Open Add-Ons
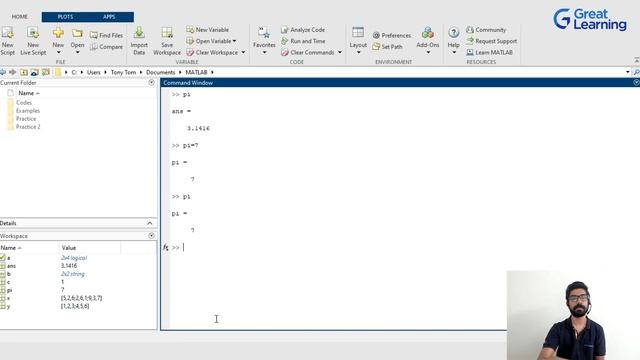 pos(428,41)
